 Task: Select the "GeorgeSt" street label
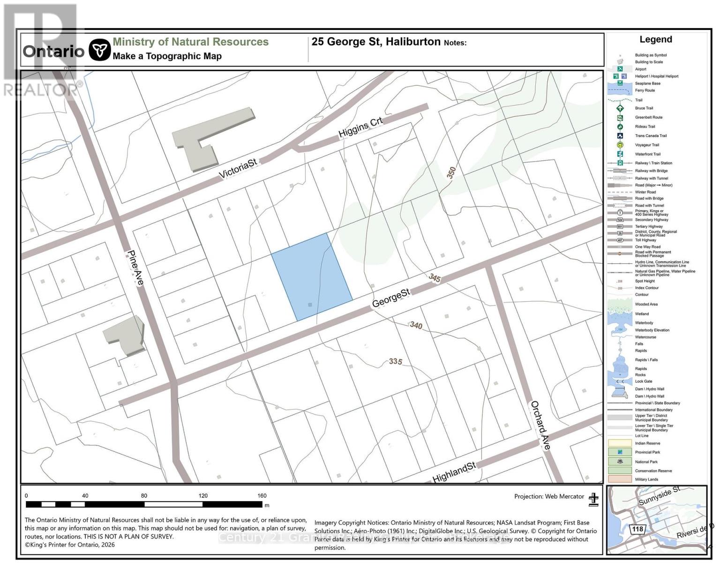pyautogui.click(x=391, y=298)
